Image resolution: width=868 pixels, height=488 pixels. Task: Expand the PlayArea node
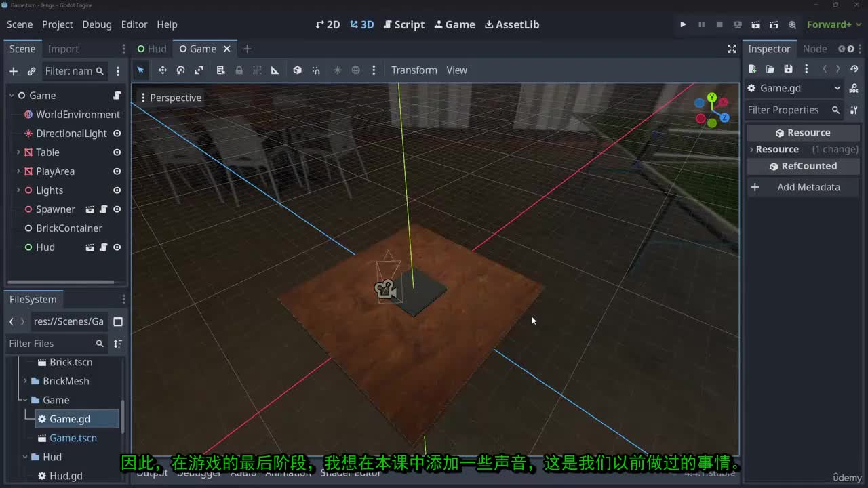click(18, 171)
